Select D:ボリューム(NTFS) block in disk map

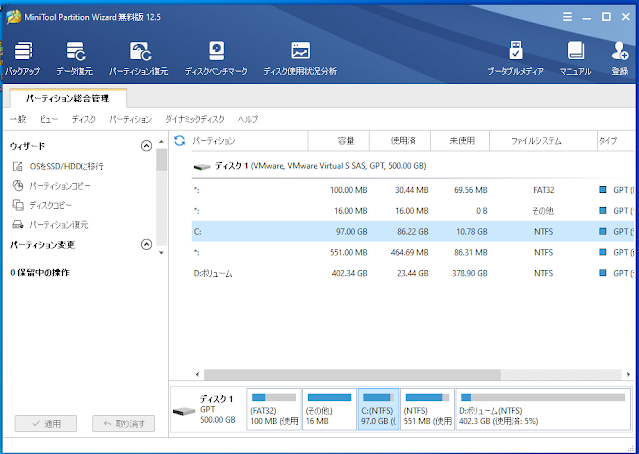coord(543,409)
